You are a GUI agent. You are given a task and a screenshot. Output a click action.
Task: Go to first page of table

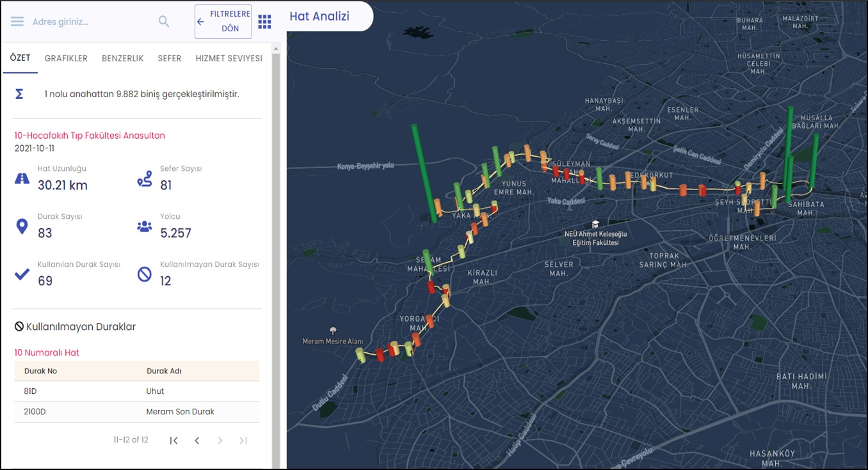click(174, 440)
